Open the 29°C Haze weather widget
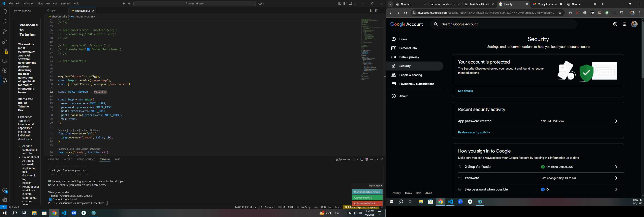The image size is (644, 217). coord(330,213)
